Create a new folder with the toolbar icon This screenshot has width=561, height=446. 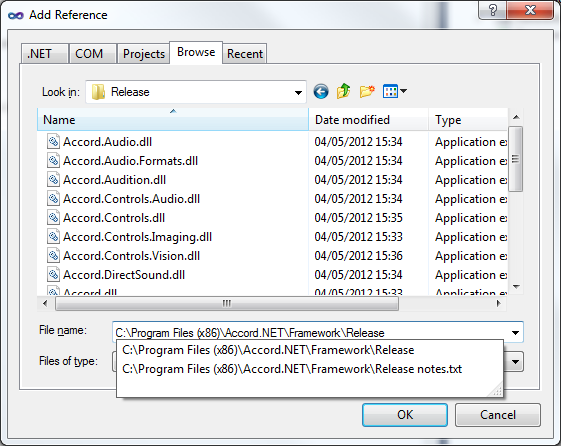click(x=367, y=91)
